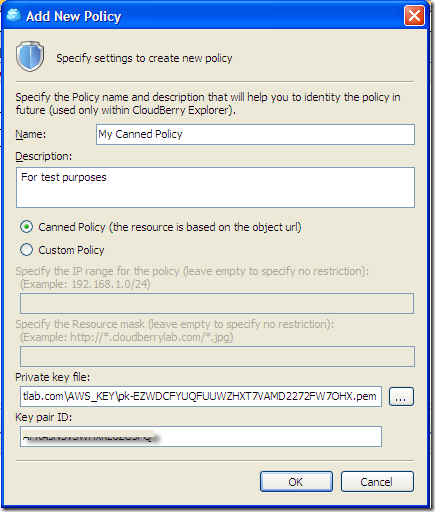Cancel the new policy dialog

pyautogui.click(x=377, y=482)
